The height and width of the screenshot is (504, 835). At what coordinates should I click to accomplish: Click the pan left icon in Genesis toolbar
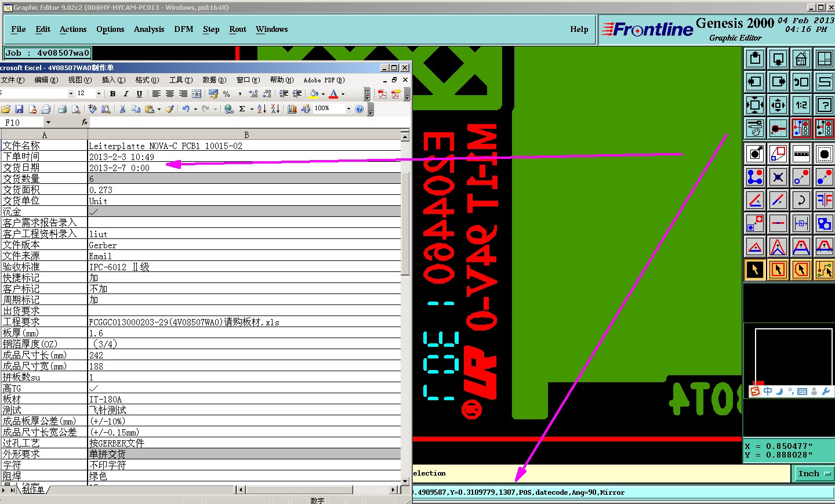click(755, 82)
